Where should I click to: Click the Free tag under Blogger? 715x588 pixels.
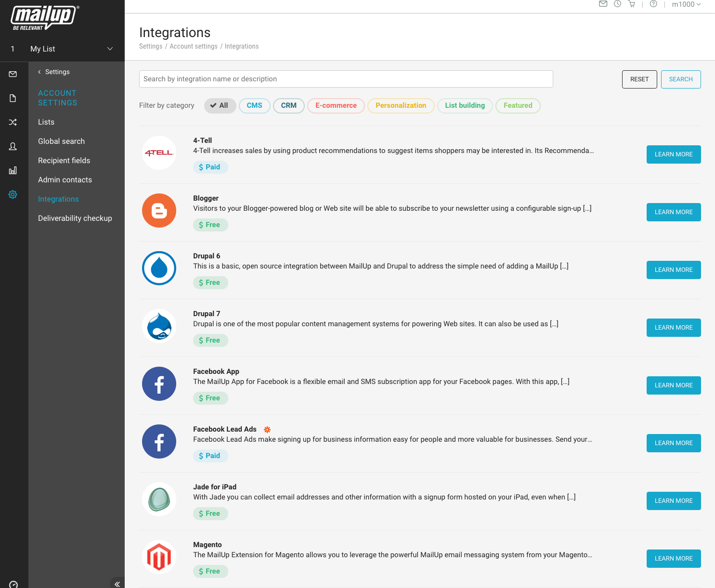210,225
